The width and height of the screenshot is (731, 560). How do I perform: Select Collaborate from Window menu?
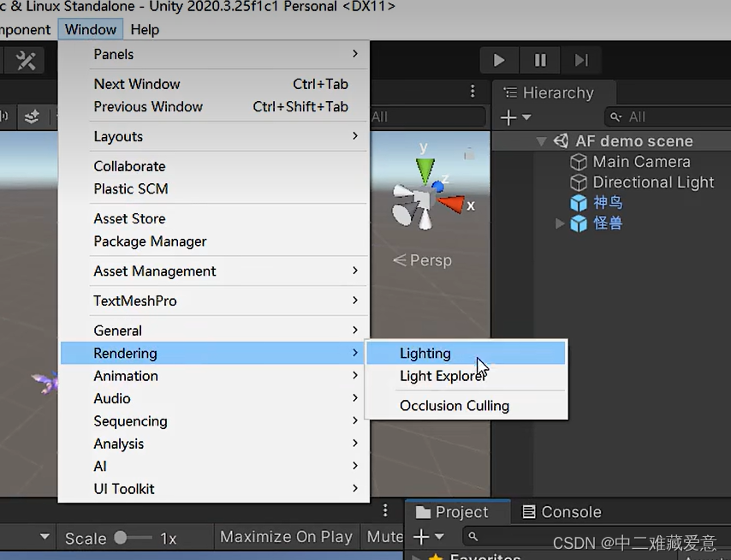[215, 166]
